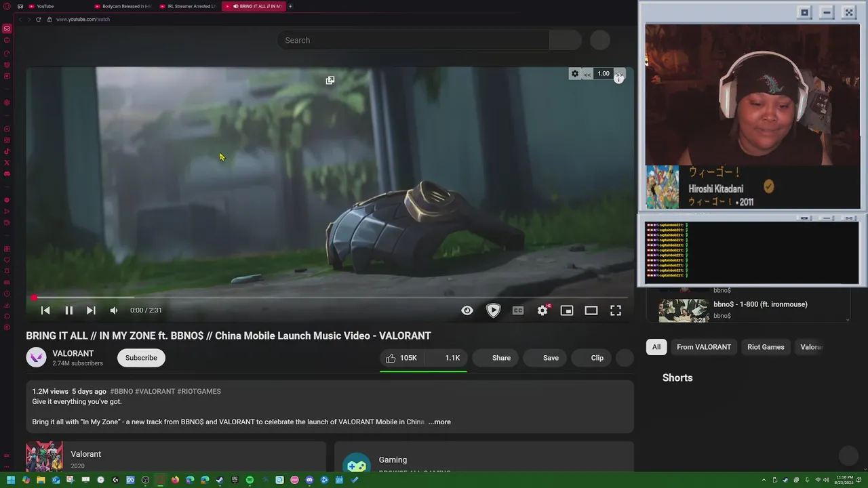Image resolution: width=868 pixels, height=488 pixels.
Task: Increase playback speed with >> button
Action: coord(620,74)
